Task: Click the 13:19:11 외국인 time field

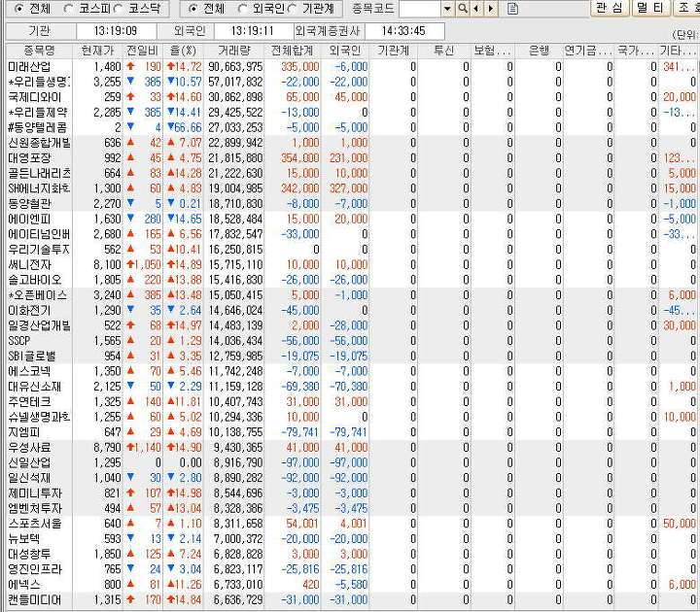Action: point(253,31)
